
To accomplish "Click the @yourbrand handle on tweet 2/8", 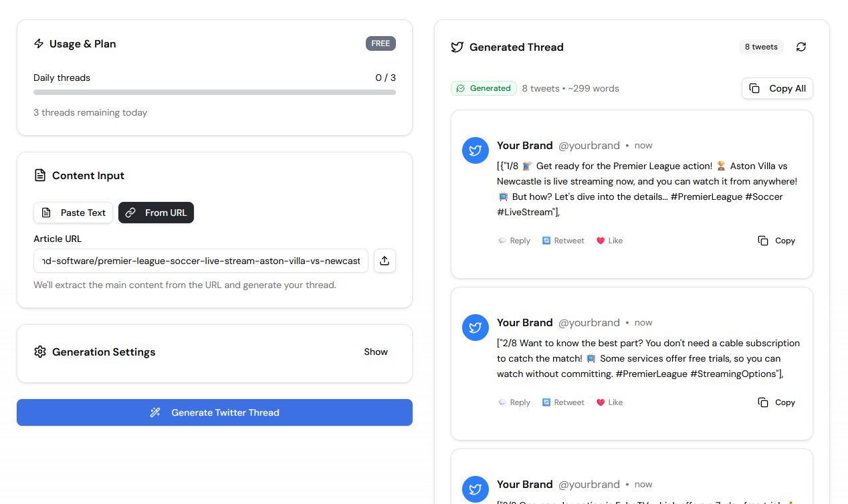I will point(589,322).
